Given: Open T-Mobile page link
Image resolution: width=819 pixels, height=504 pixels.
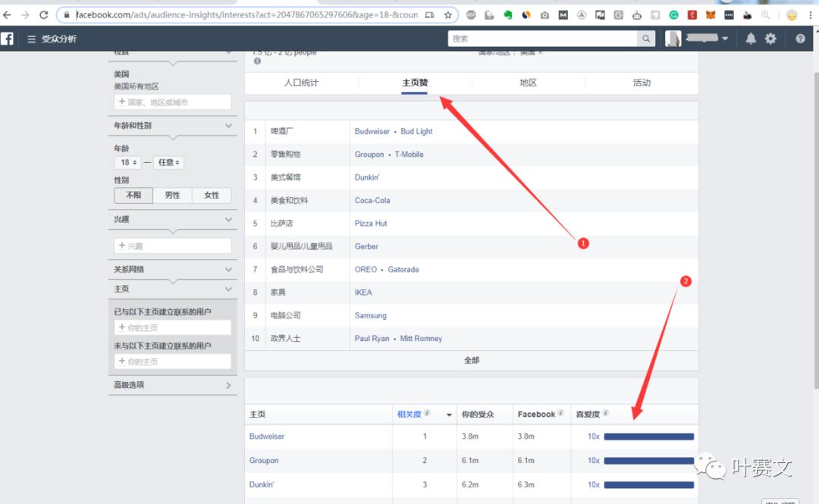Looking at the screenshot, I should [409, 155].
